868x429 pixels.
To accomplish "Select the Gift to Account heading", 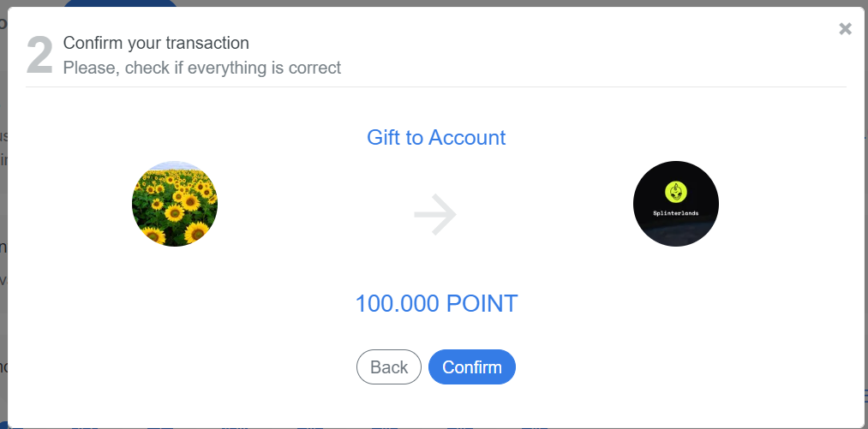I will 436,137.
